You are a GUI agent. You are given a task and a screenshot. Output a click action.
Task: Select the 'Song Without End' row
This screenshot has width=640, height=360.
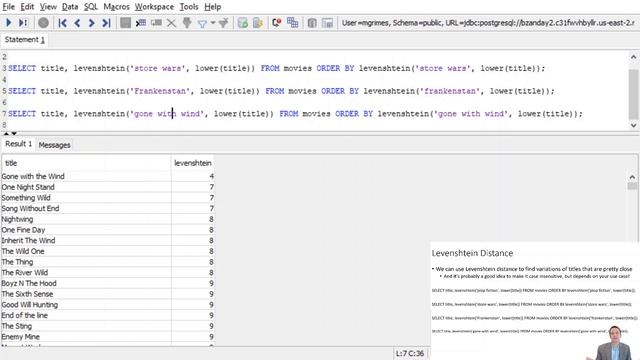pyautogui.click(x=108, y=208)
